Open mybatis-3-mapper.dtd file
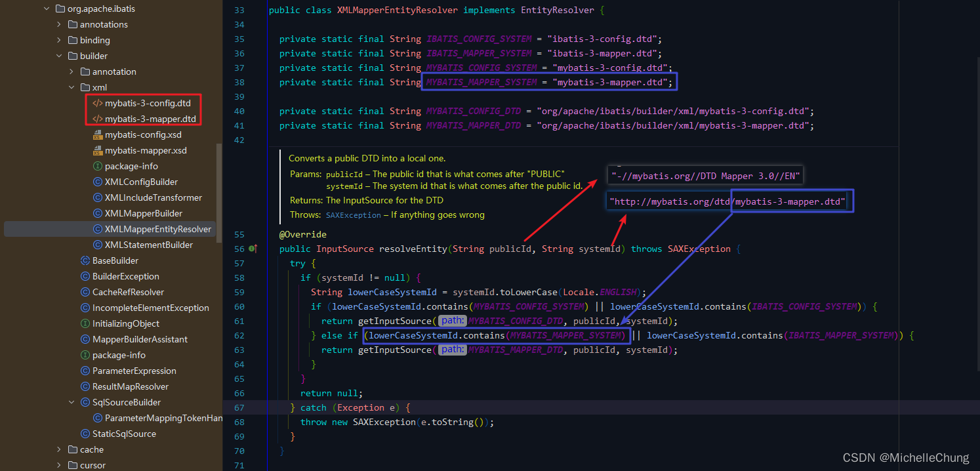Viewport: 980px width, 471px height. tap(150, 119)
